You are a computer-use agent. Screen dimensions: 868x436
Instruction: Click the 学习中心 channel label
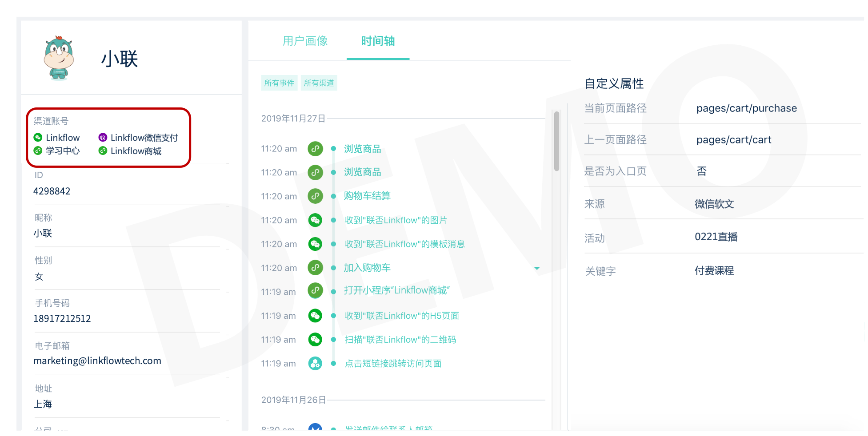[63, 151]
